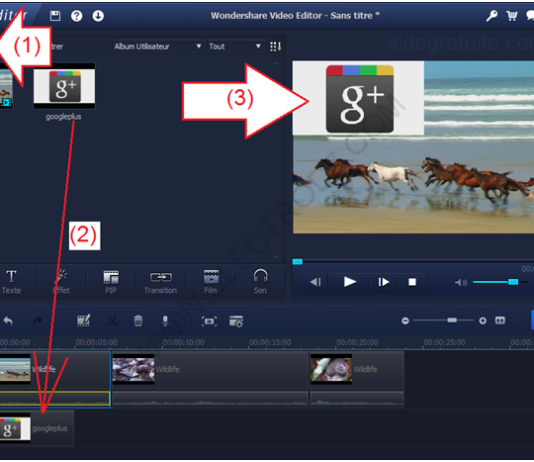Click the scissors split icon

pyautogui.click(x=112, y=321)
